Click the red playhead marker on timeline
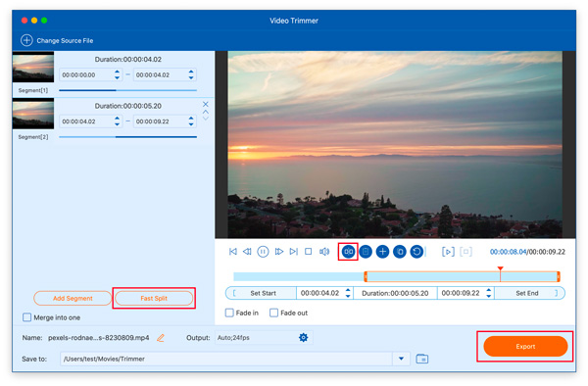This screenshot has height=386, width=588. tap(500, 268)
